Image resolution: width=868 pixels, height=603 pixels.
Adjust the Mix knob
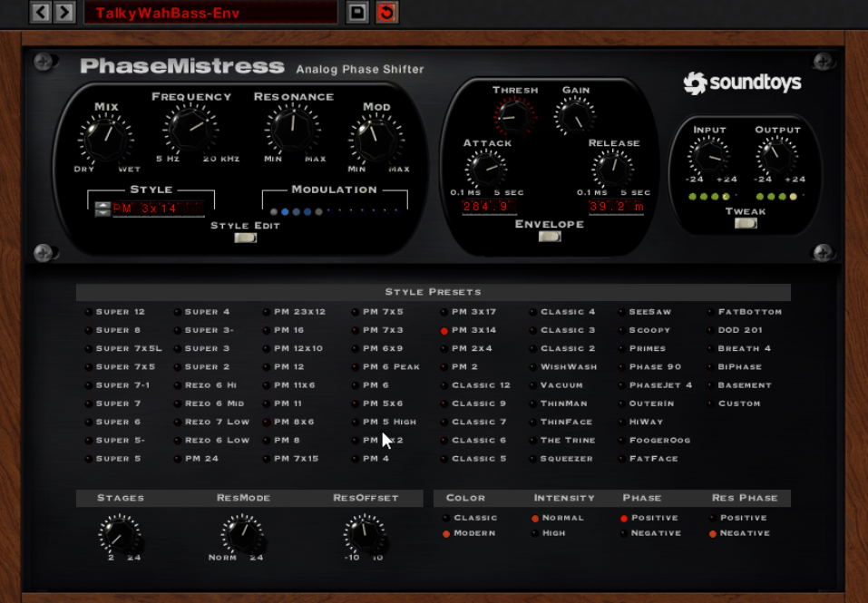point(106,139)
